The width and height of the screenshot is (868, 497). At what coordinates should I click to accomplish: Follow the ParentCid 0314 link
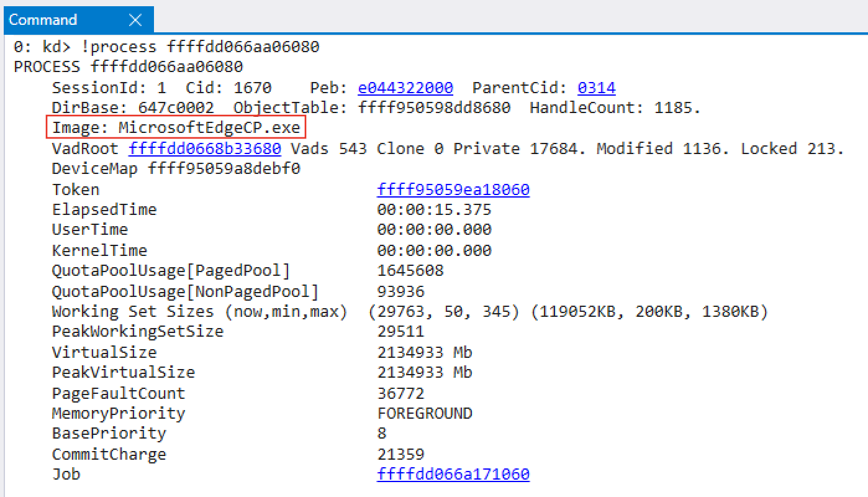tap(596, 88)
